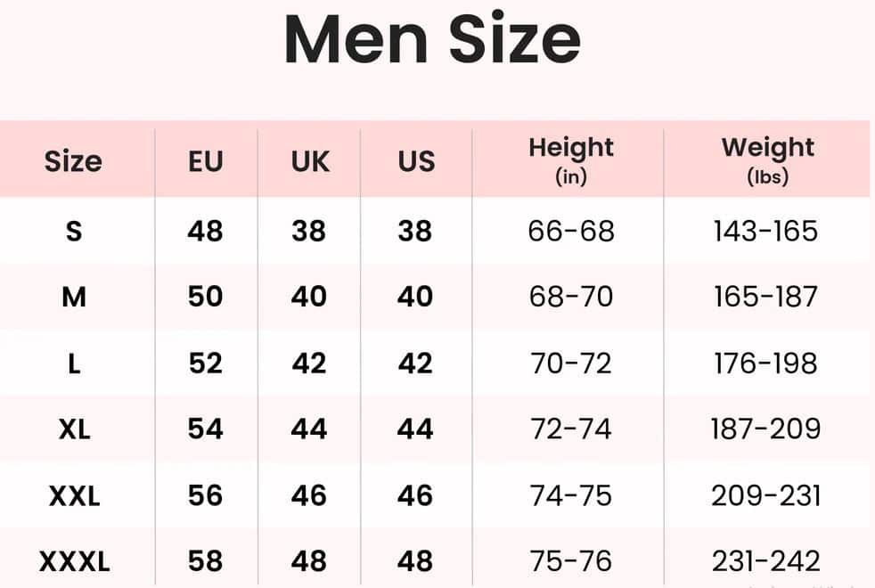This screenshot has height=588, width=875.
Task: Select weight range 231-242
Action: click(765, 562)
